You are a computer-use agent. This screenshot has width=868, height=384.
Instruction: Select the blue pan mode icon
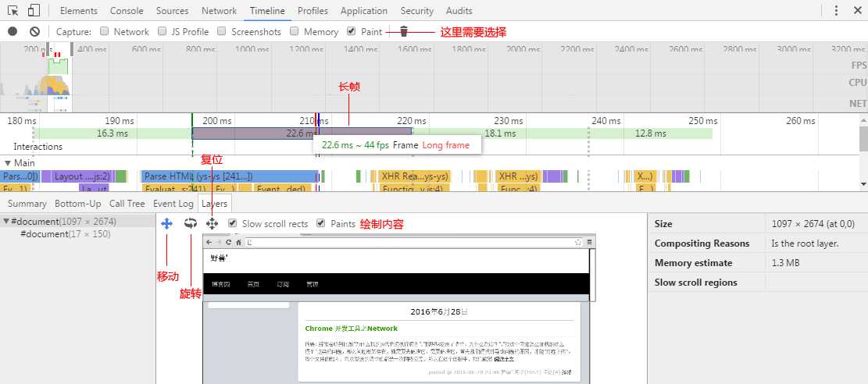click(166, 223)
